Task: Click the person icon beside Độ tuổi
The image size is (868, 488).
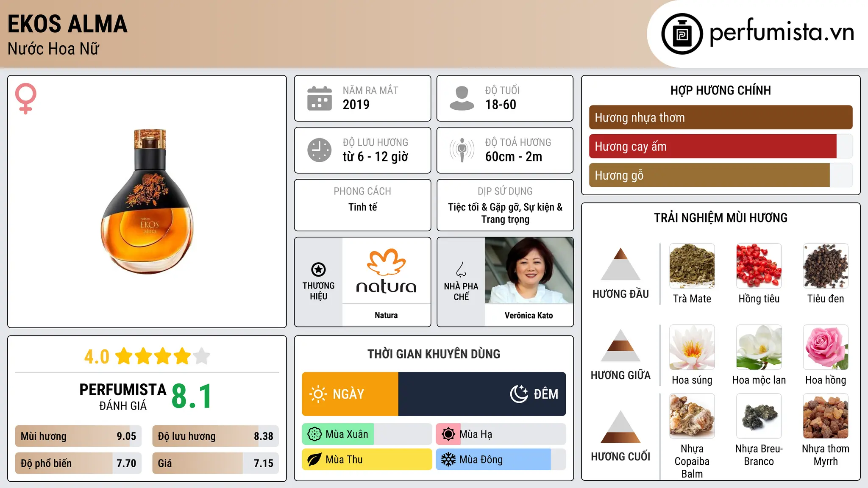Action: pyautogui.click(x=462, y=98)
